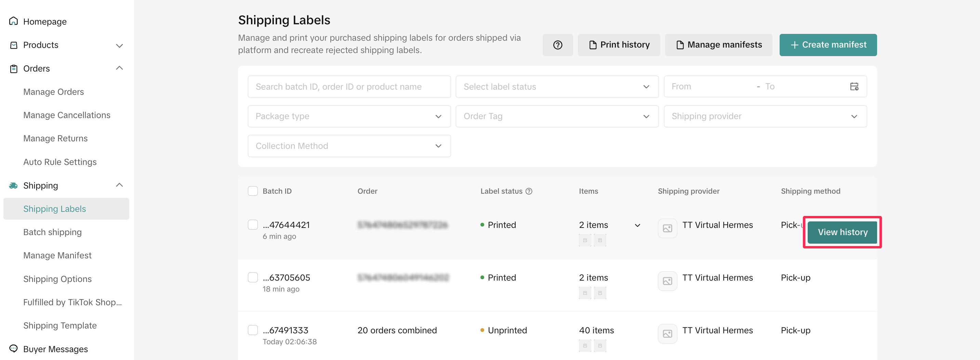Click first item thumbnail of batch ...63705605

pos(585,293)
